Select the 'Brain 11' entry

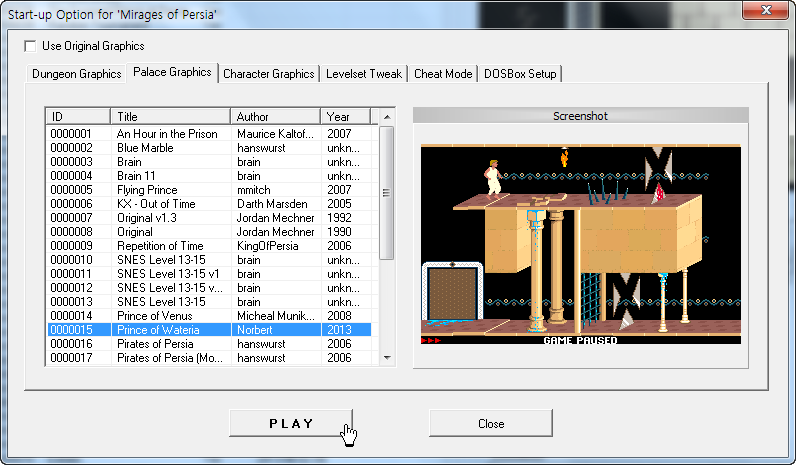coord(209,176)
